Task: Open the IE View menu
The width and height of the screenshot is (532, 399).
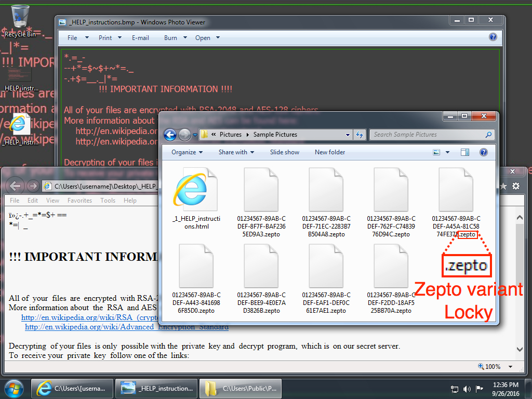Action: pos(52,201)
